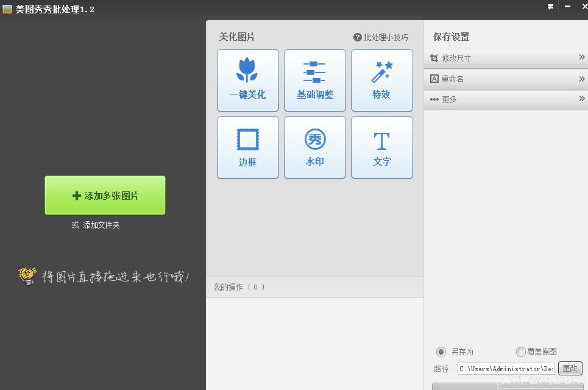Click the 批处理小技巧 help question icon
Viewport: 588px width, 390px height.
tap(358, 37)
